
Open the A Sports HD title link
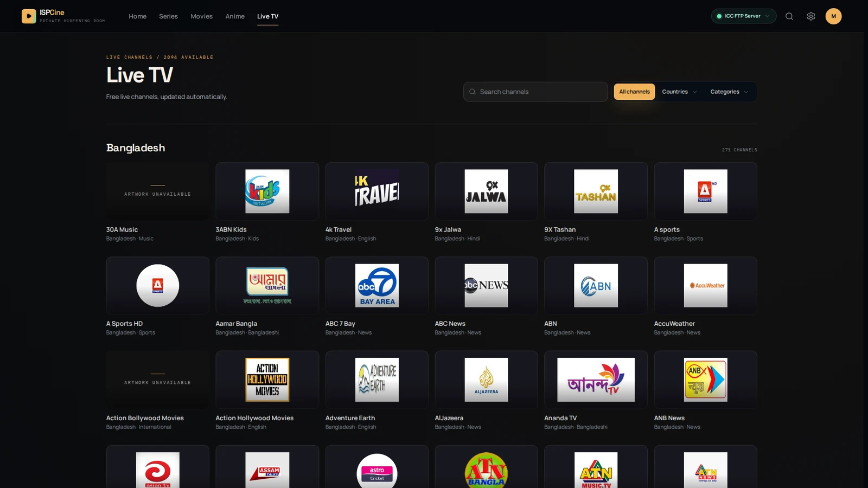[x=124, y=324]
